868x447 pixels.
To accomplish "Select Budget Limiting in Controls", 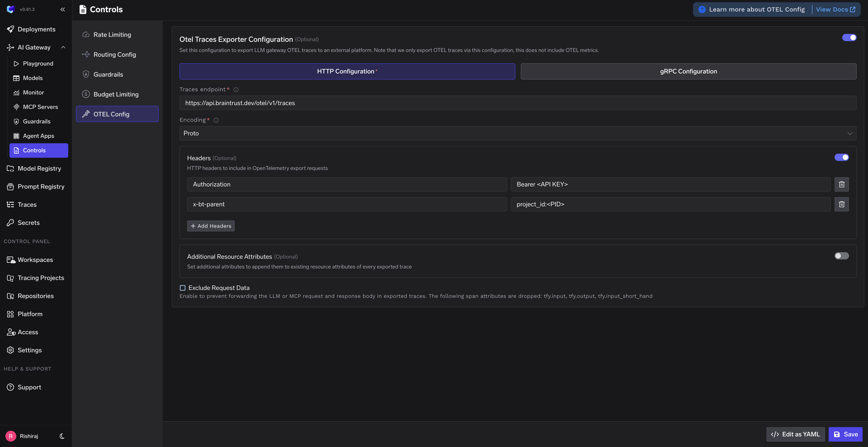I will tap(116, 94).
